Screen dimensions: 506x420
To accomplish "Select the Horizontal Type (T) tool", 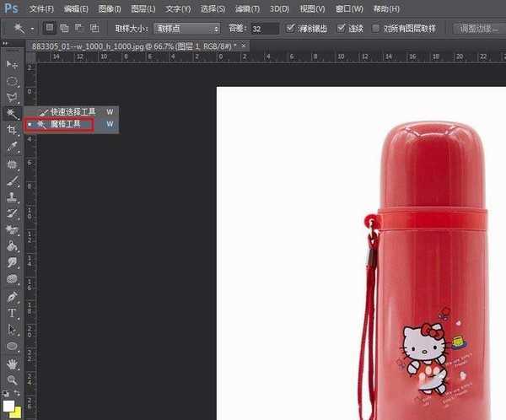I will tap(12, 313).
